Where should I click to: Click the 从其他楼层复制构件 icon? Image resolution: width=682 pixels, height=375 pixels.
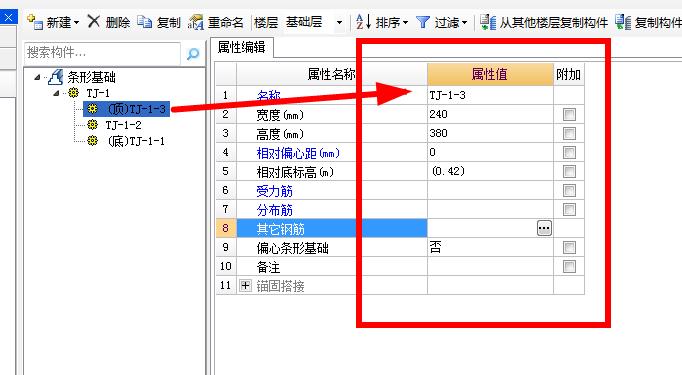click(488, 22)
